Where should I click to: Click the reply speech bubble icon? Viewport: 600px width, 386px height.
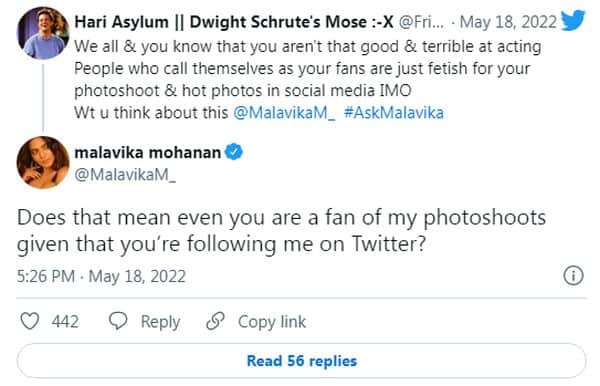[x=118, y=321]
